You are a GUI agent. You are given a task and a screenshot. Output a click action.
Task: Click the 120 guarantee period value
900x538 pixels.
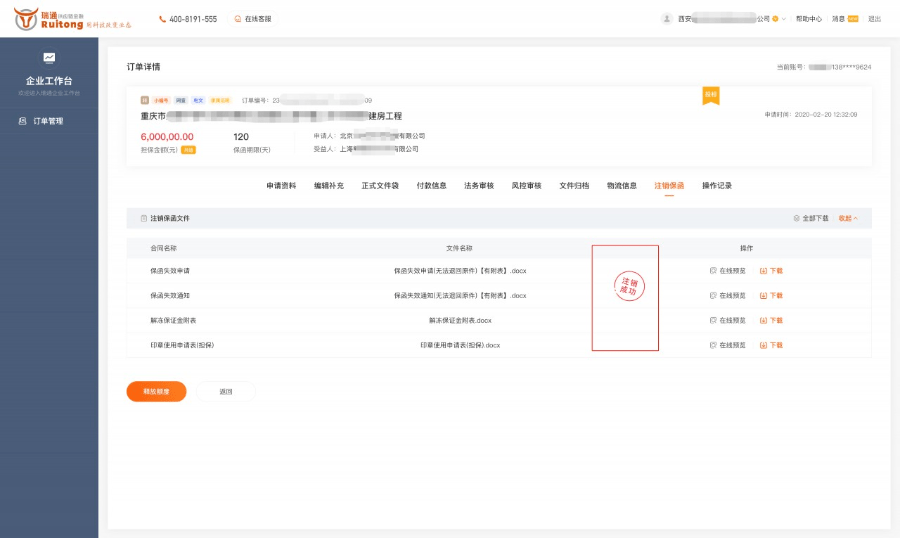click(x=241, y=137)
